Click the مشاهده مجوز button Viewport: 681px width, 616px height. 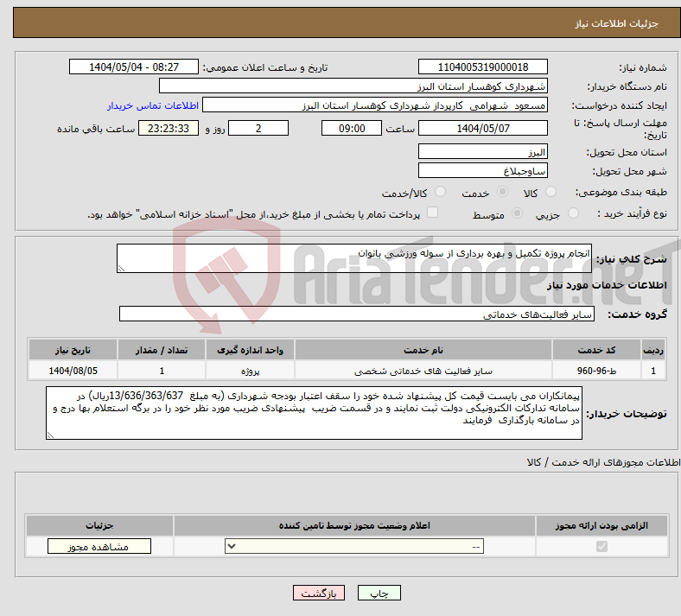click(99, 546)
